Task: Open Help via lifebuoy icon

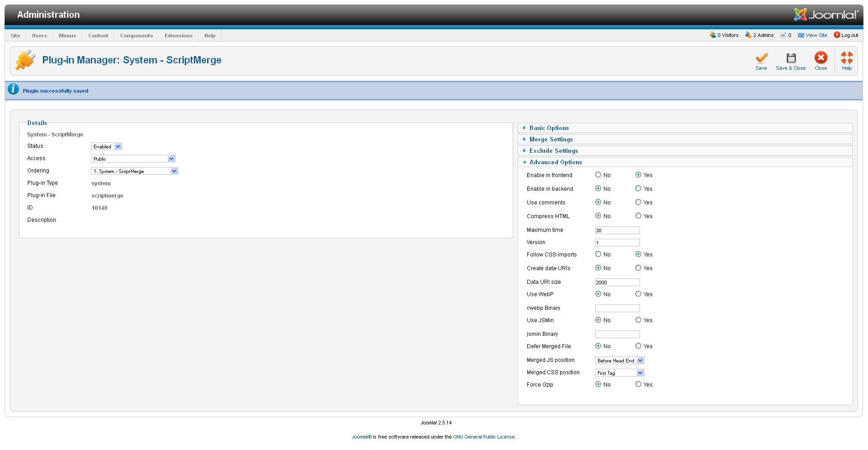Action: (x=847, y=58)
